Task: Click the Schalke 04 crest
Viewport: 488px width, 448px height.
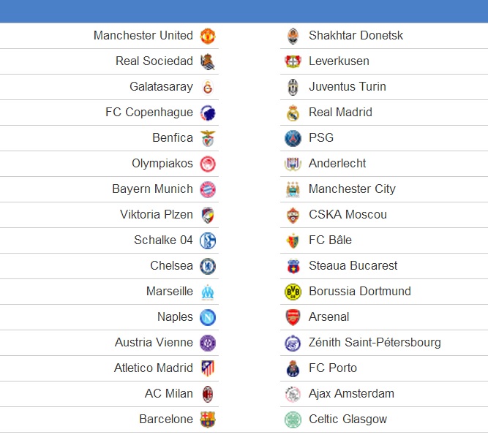Action: (208, 240)
